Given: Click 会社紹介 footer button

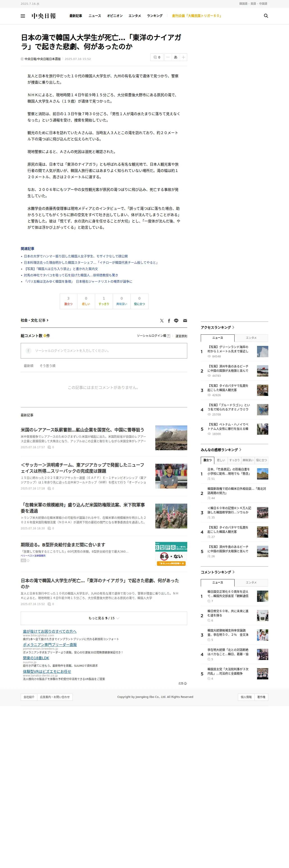Looking at the screenshot, I should 29,697.
